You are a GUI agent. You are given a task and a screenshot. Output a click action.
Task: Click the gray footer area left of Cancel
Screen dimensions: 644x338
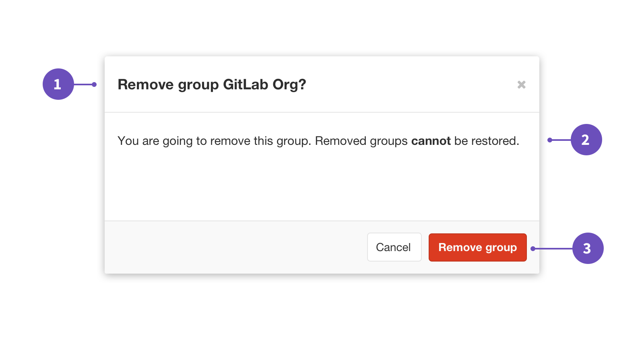coord(233,247)
